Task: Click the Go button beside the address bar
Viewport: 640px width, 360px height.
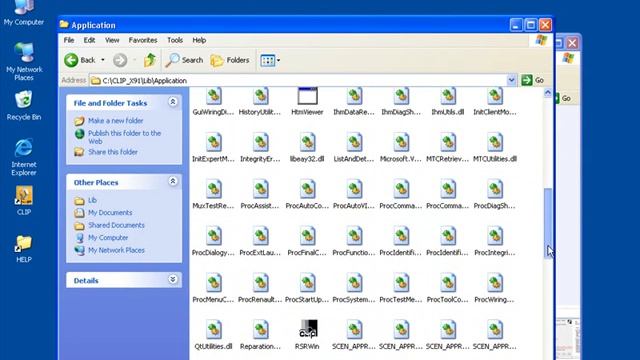Action: click(x=533, y=80)
